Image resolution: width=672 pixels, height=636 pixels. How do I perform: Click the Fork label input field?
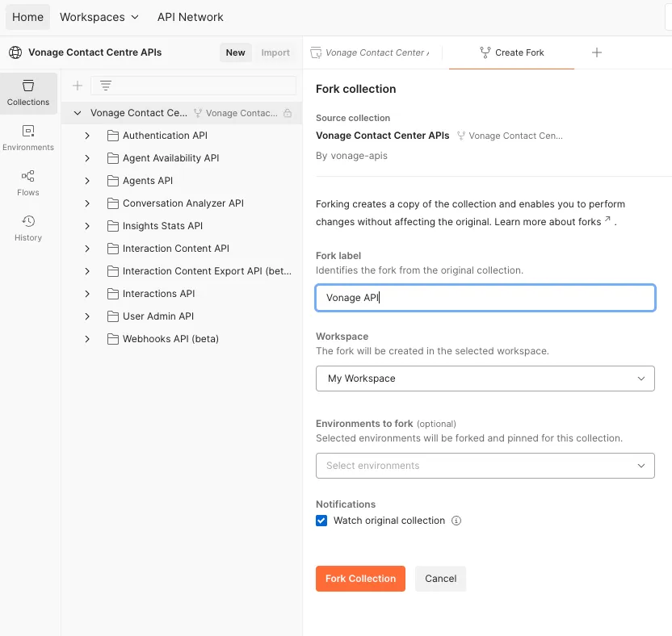click(x=485, y=298)
